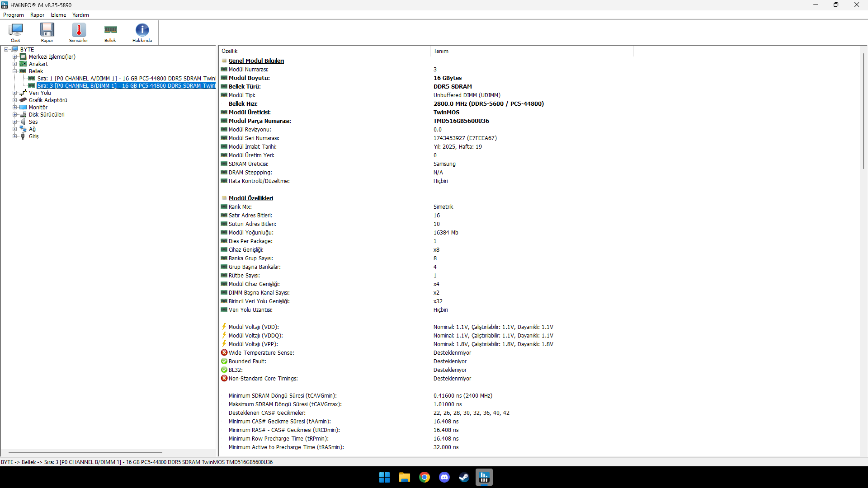Screen dimensions: 868x488
Task: Click the BYTE computer root icon
Action: pos(14,50)
